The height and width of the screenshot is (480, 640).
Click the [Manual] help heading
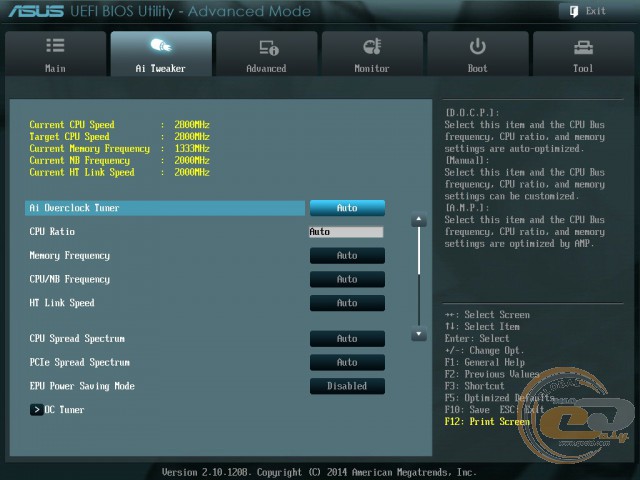467,160
